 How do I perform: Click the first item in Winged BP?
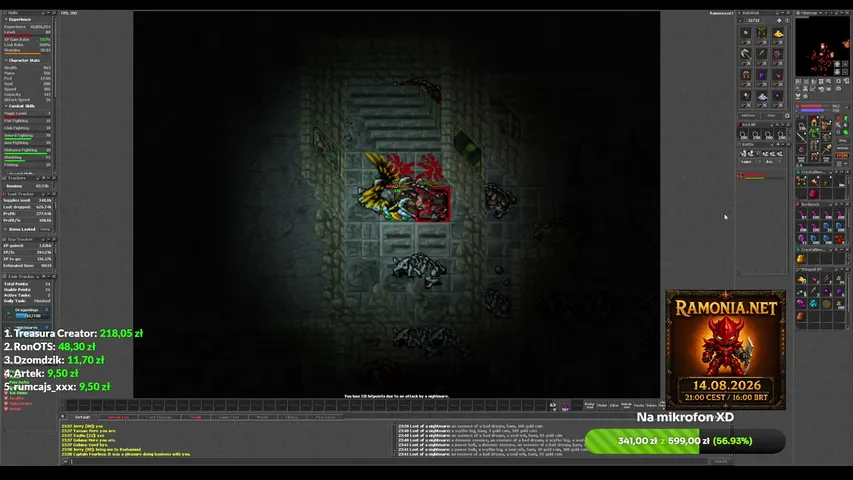[801, 280]
